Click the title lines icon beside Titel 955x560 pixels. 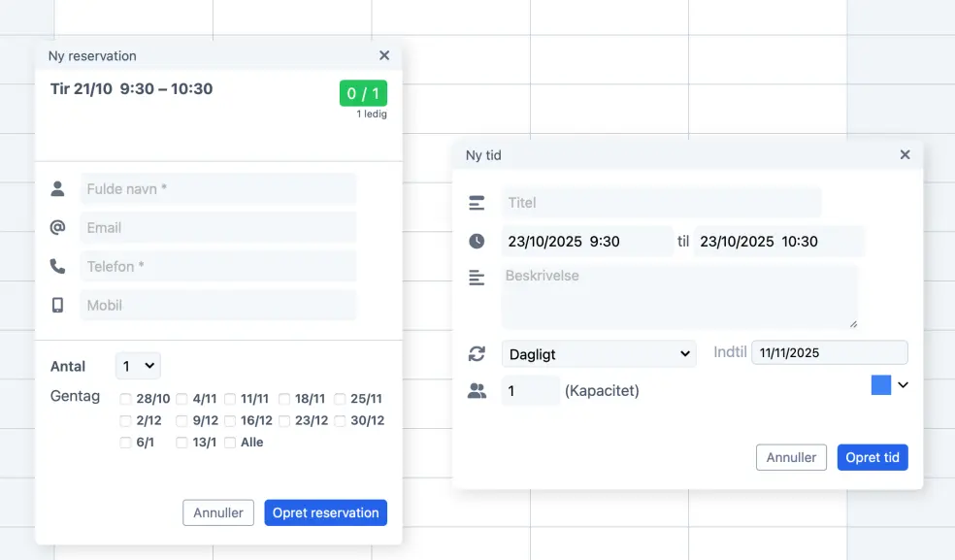pyautogui.click(x=477, y=203)
